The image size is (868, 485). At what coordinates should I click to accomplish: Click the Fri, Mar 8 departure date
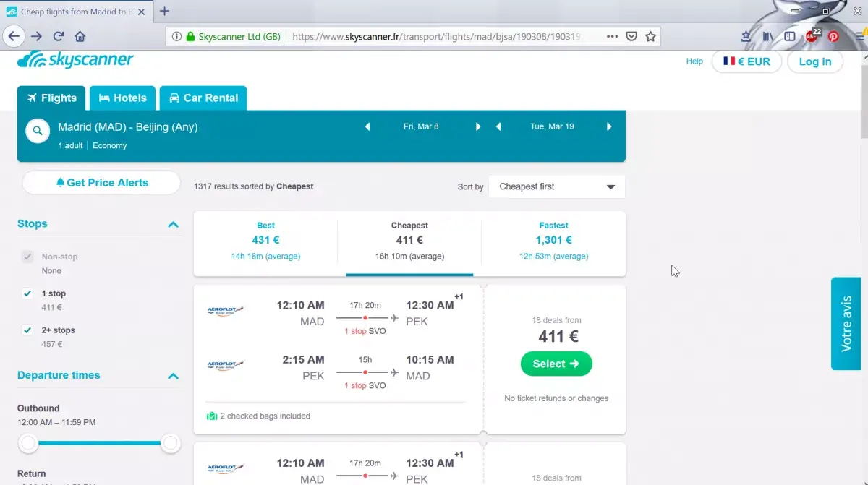[421, 126]
